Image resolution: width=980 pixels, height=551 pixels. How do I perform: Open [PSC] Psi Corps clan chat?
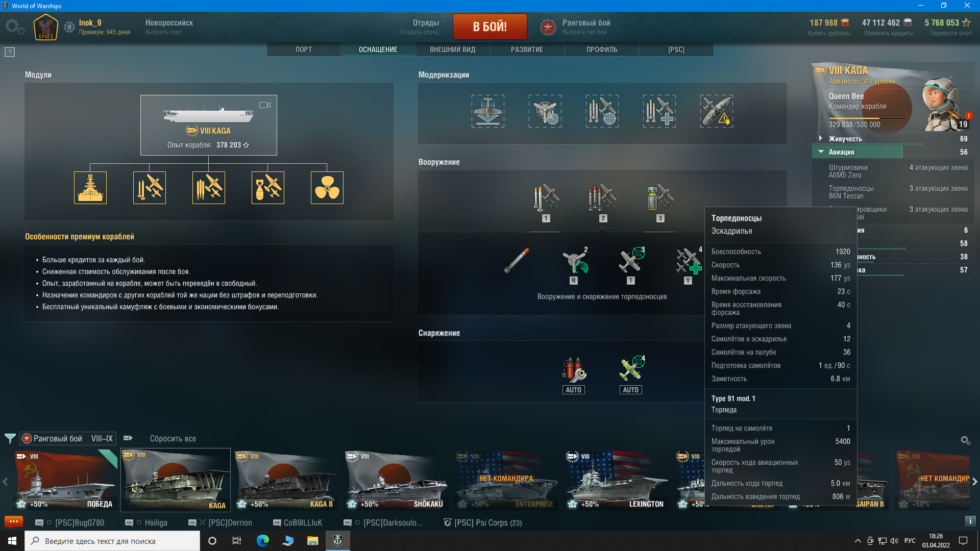(483, 522)
